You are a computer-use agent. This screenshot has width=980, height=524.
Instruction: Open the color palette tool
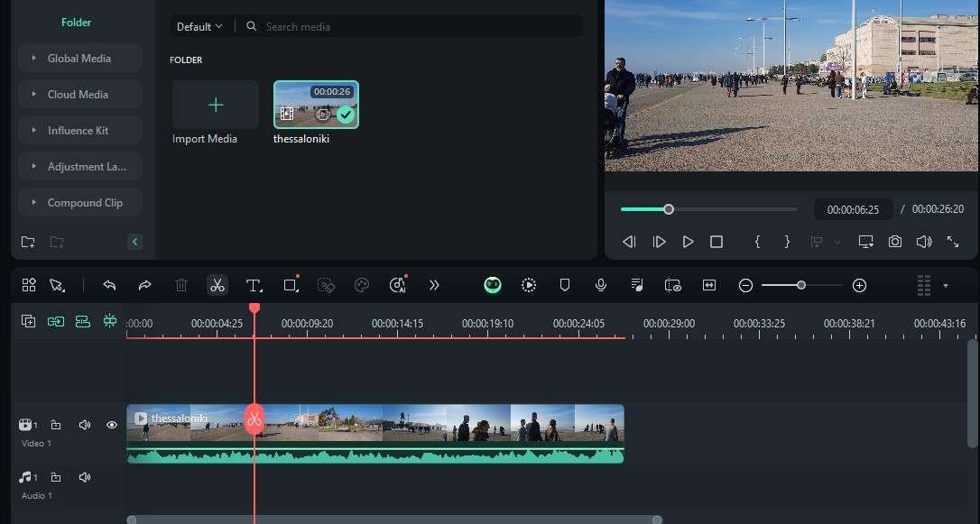362,285
